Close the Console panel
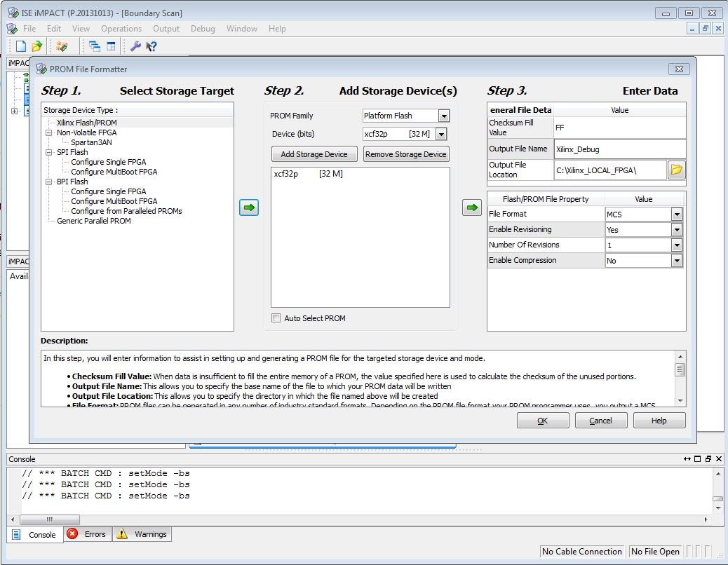This screenshot has height=565, width=728. tap(719, 458)
